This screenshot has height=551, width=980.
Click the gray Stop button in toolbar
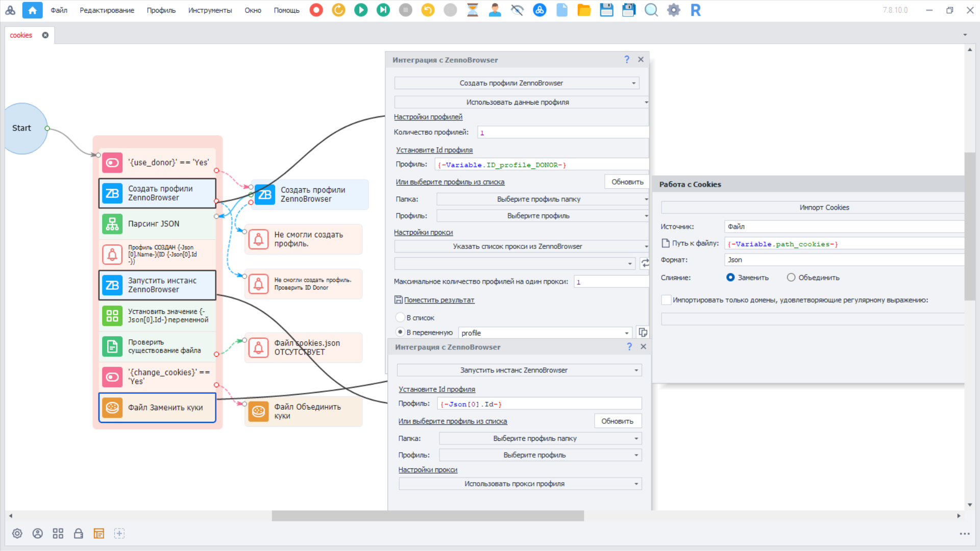406,10
